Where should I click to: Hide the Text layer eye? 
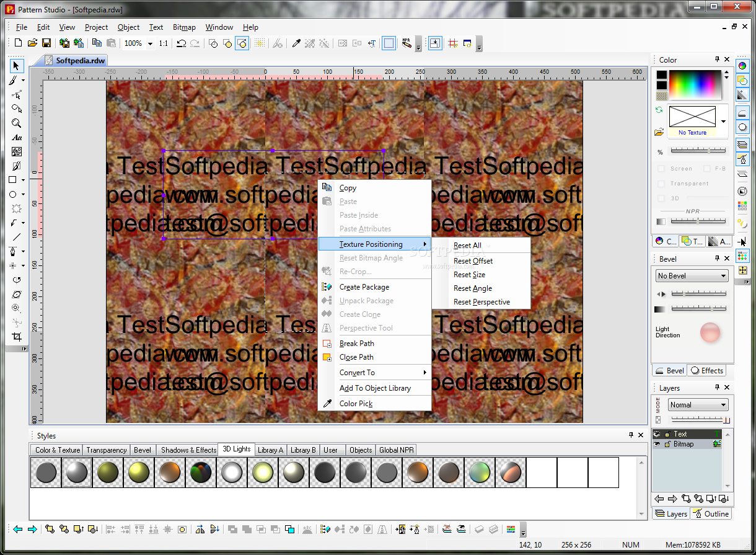[x=657, y=434]
